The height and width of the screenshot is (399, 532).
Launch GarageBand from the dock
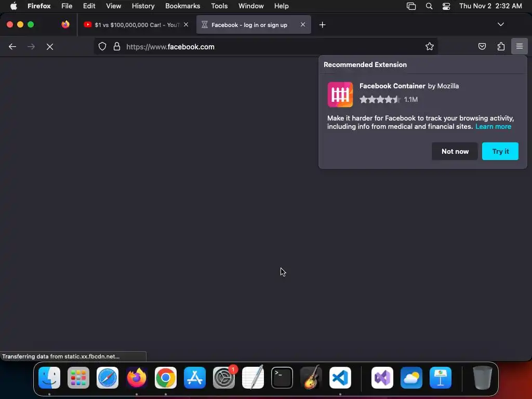click(311, 378)
